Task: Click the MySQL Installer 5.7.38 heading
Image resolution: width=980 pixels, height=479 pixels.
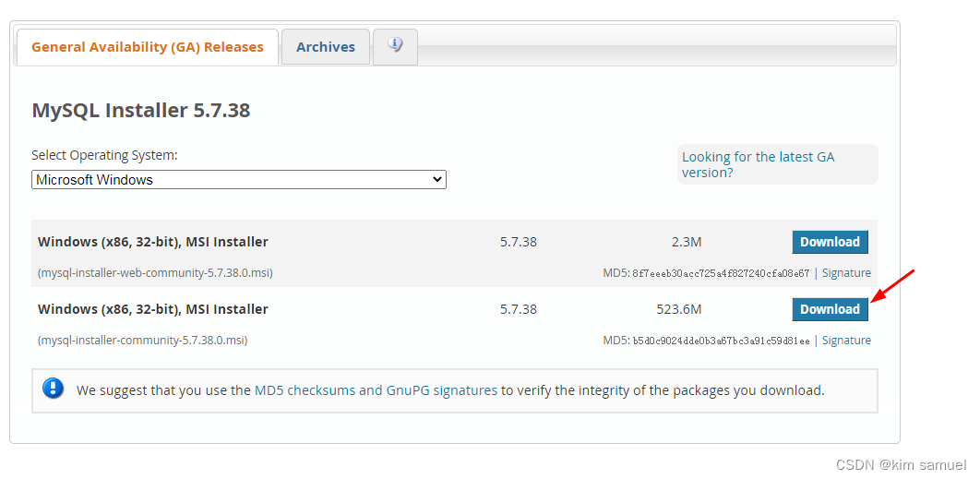Action: coord(141,111)
